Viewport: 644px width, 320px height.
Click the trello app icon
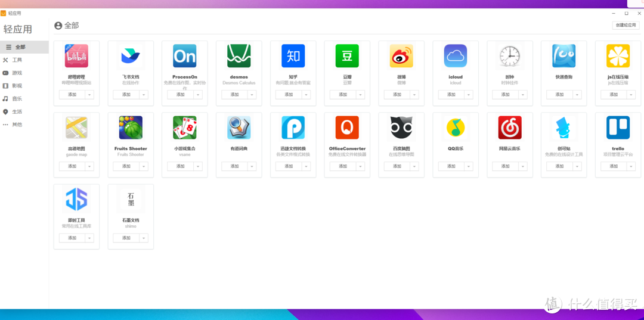(618, 128)
